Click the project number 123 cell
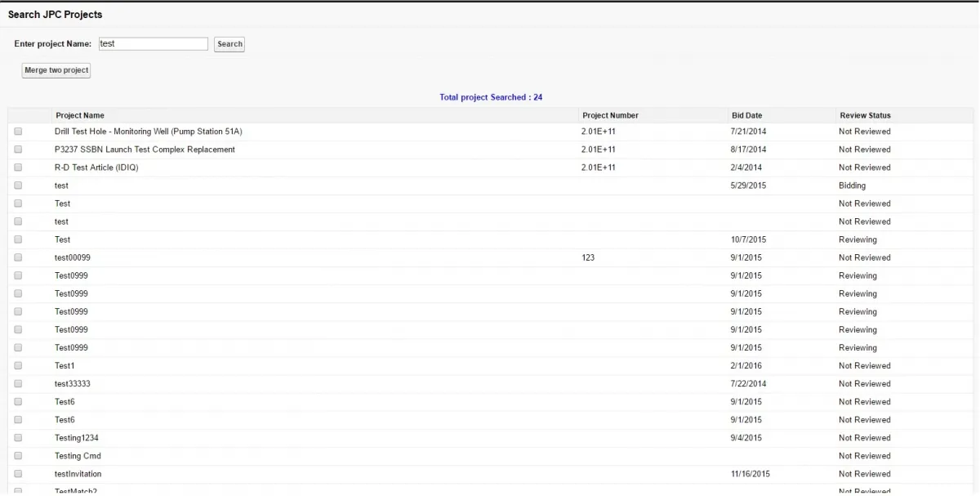Image resolution: width=980 pixels, height=496 pixels. [x=588, y=257]
